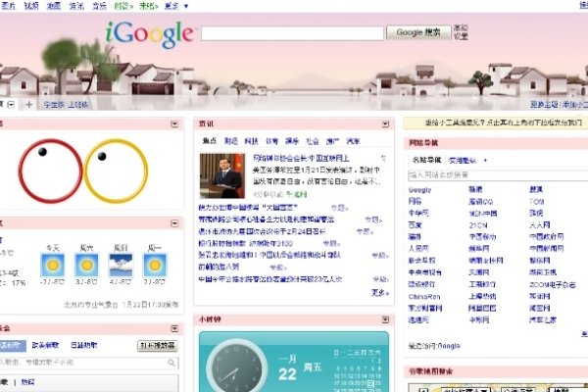Open Google link in site directory
This screenshot has width=588, height=392.
click(x=419, y=190)
